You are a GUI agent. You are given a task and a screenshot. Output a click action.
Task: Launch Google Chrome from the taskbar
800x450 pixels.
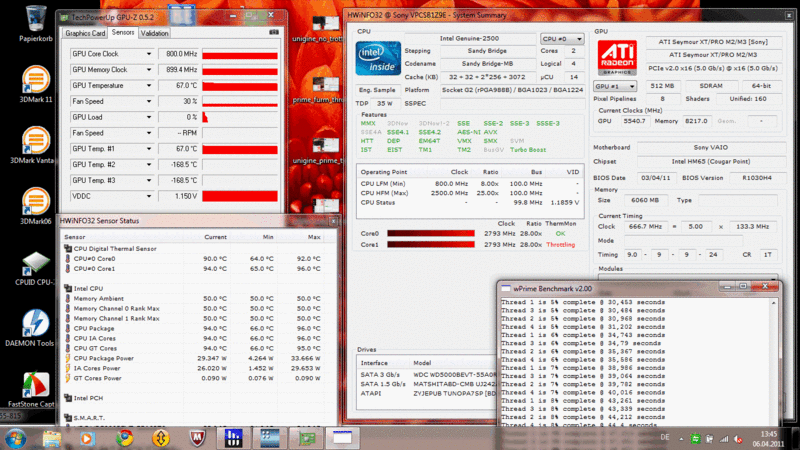tap(124, 438)
